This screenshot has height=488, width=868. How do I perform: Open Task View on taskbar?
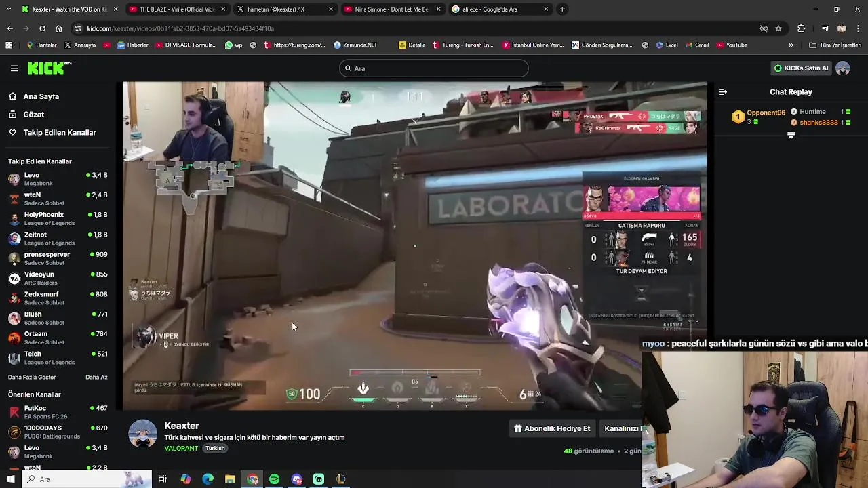pyautogui.click(x=163, y=479)
